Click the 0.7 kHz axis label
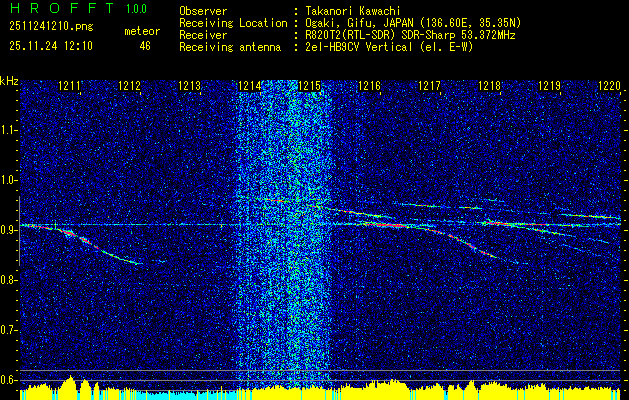629x400 pixels. pos(9,330)
